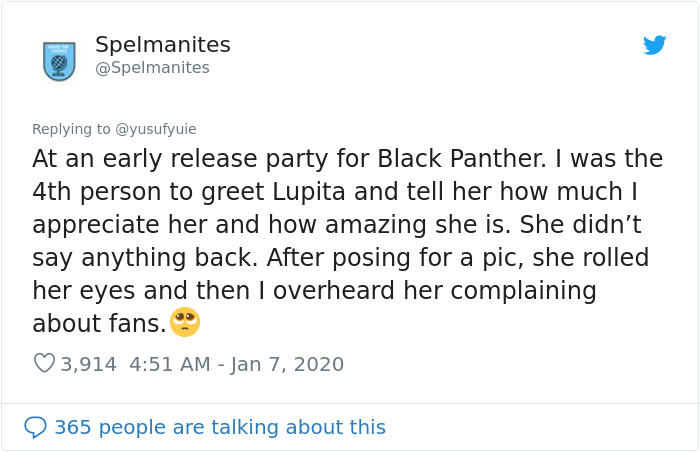Click the phrase "rolled her eyes"
Screen dimensions: 700x452
point(600,258)
